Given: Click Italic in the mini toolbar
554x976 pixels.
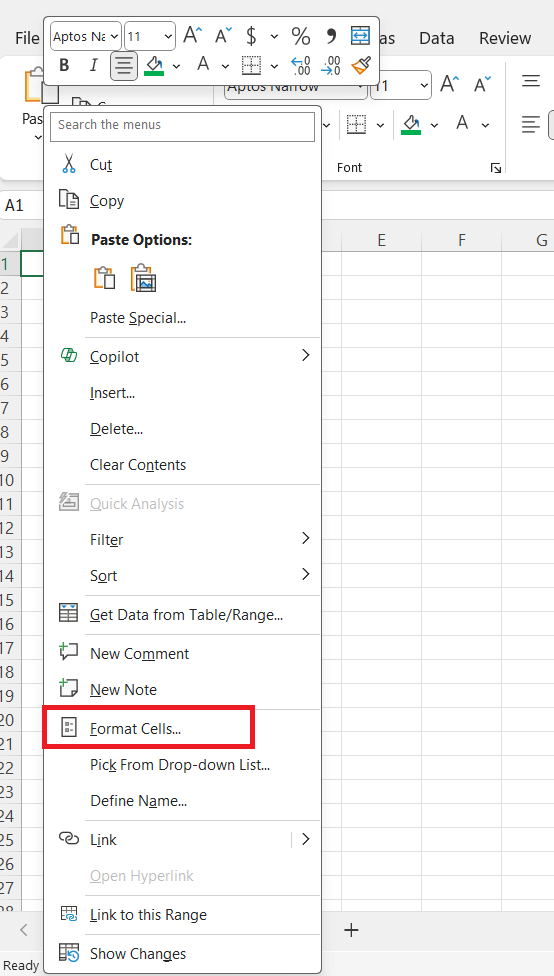Looking at the screenshot, I should coord(93,65).
